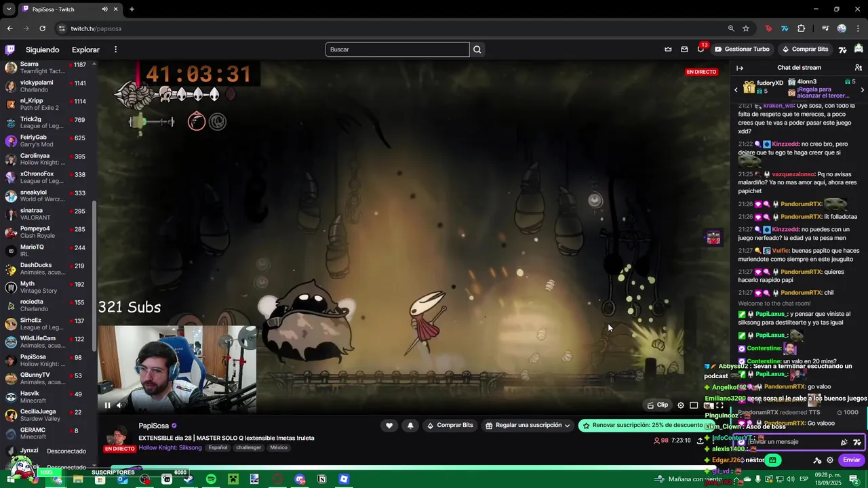Click the search magnifier button
Image resolution: width=868 pixels, height=488 pixels.
click(477, 49)
